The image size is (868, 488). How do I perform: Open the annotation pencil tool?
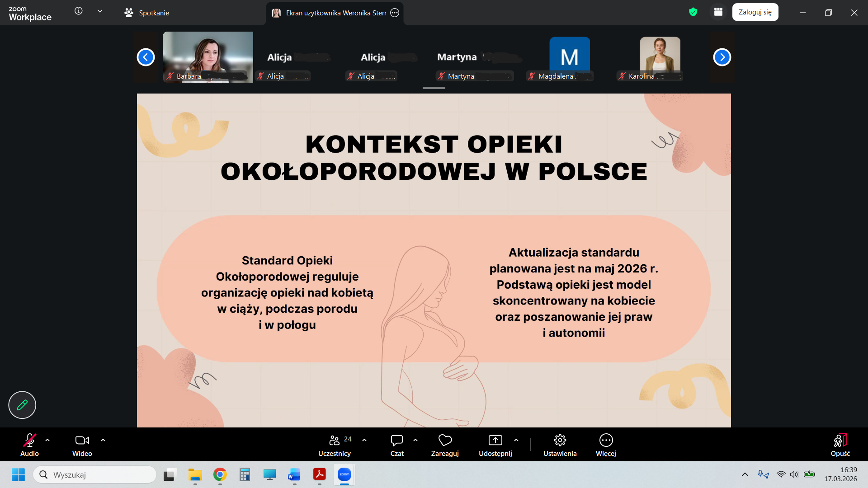pos(22,405)
